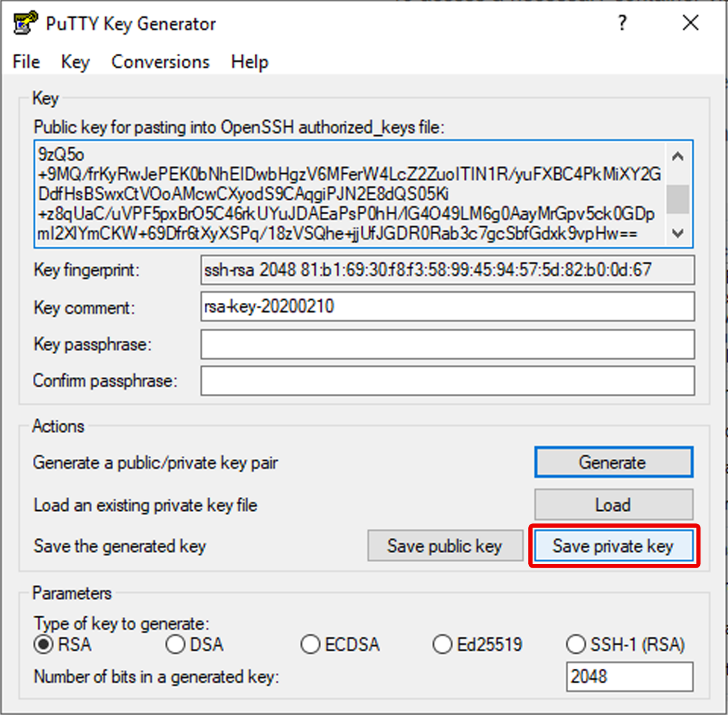Open the Key menu

(x=75, y=62)
